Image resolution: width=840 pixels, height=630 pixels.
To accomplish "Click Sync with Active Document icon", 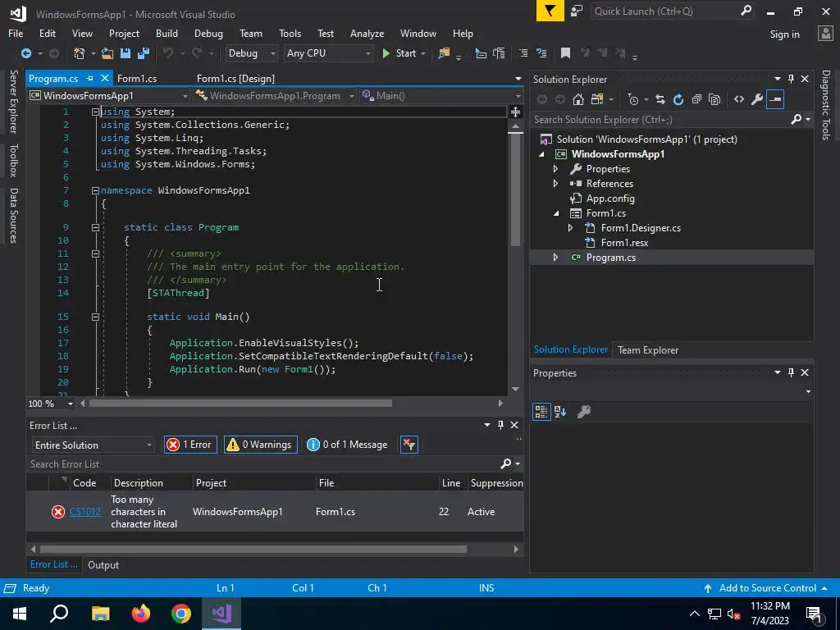I will 660,99.
